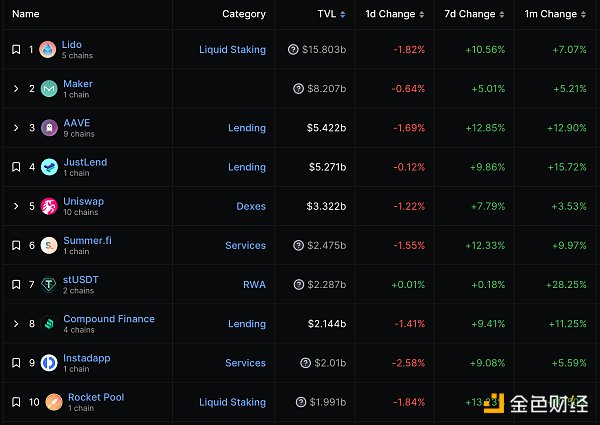The width and height of the screenshot is (600, 425).
Task: Click the JustLend logo icon
Action: 47,167
